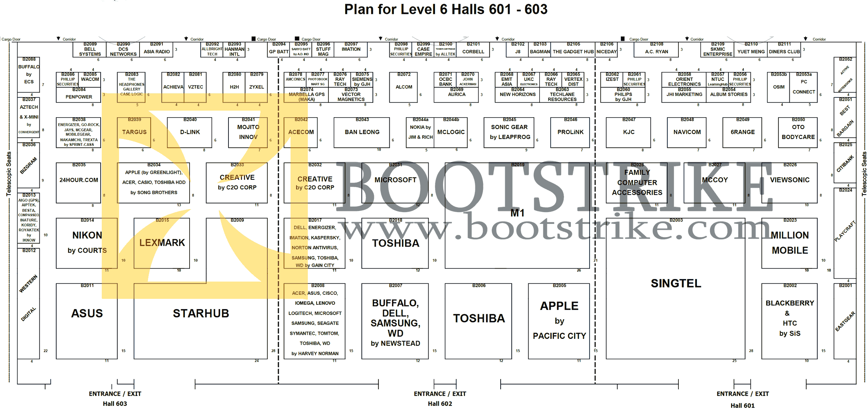The height and width of the screenshot is (415, 868).
Task: Select the OSIM booth B2053b
Action: [778, 87]
